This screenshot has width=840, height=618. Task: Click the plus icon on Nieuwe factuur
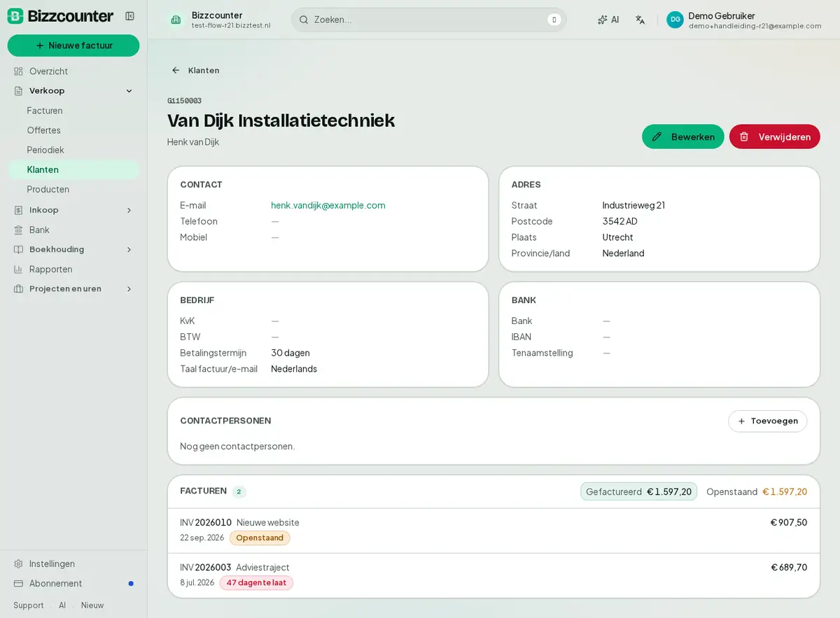[x=40, y=45]
